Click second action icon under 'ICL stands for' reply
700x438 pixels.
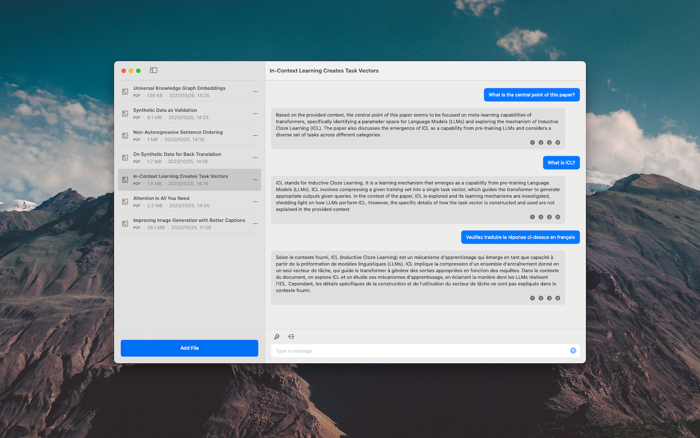coord(541,217)
